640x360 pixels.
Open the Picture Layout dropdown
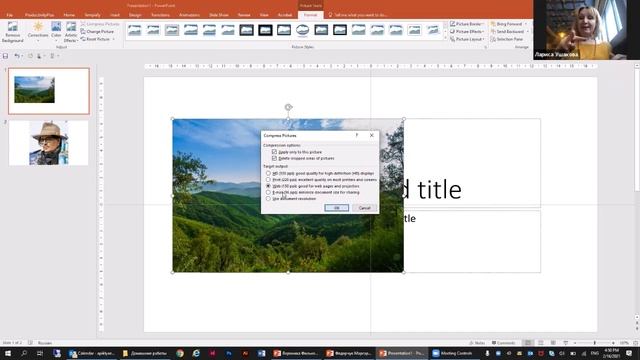pos(467,39)
